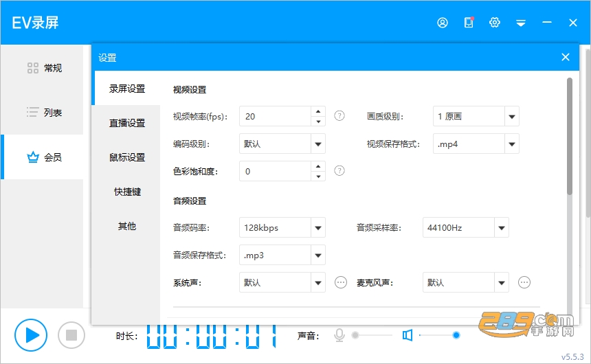Stop recording with the stop button
591x364 pixels.
[x=71, y=335]
